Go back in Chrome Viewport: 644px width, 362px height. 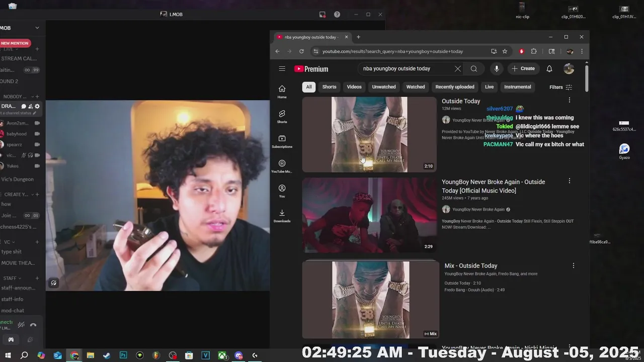click(x=277, y=51)
